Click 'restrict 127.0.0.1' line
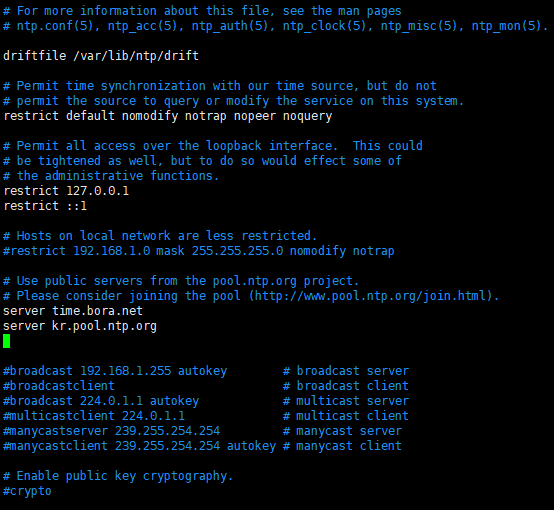 [66, 191]
